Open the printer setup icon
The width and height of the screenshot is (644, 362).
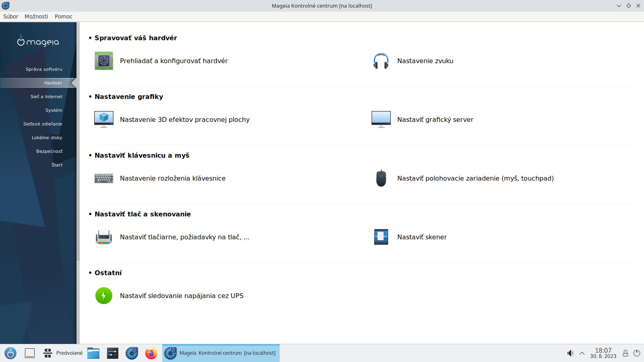(103, 237)
